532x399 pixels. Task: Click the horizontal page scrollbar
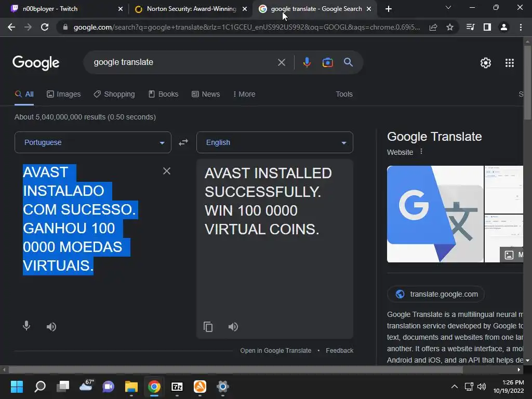click(235, 369)
